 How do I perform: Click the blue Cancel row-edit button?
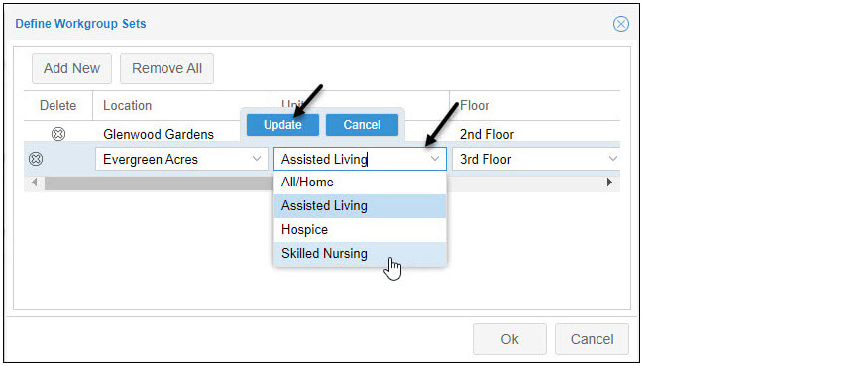click(x=362, y=125)
